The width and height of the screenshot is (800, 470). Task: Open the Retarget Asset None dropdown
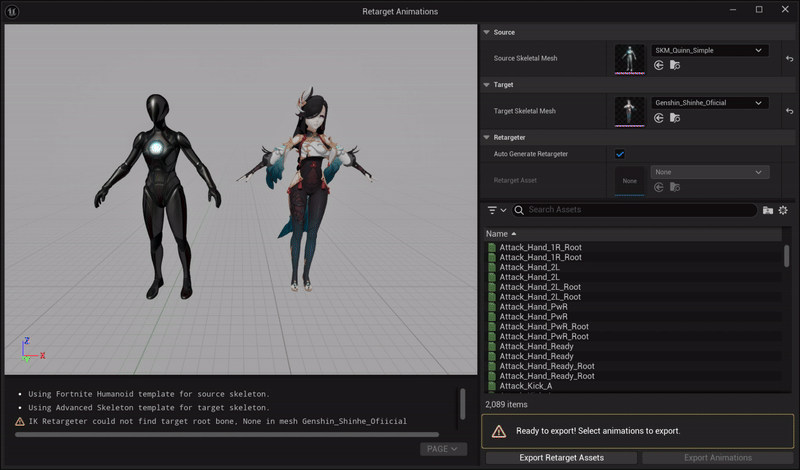click(x=709, y=172)
